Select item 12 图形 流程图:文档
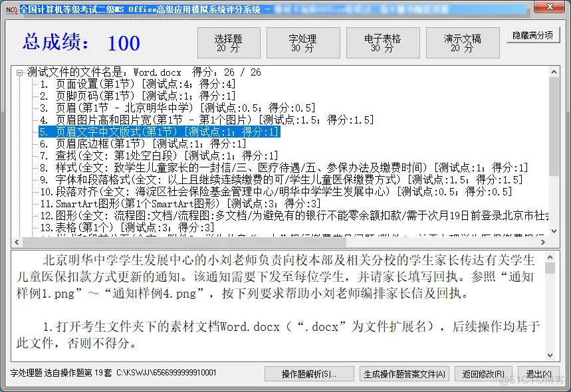571x392 pixels. point(294,215)
